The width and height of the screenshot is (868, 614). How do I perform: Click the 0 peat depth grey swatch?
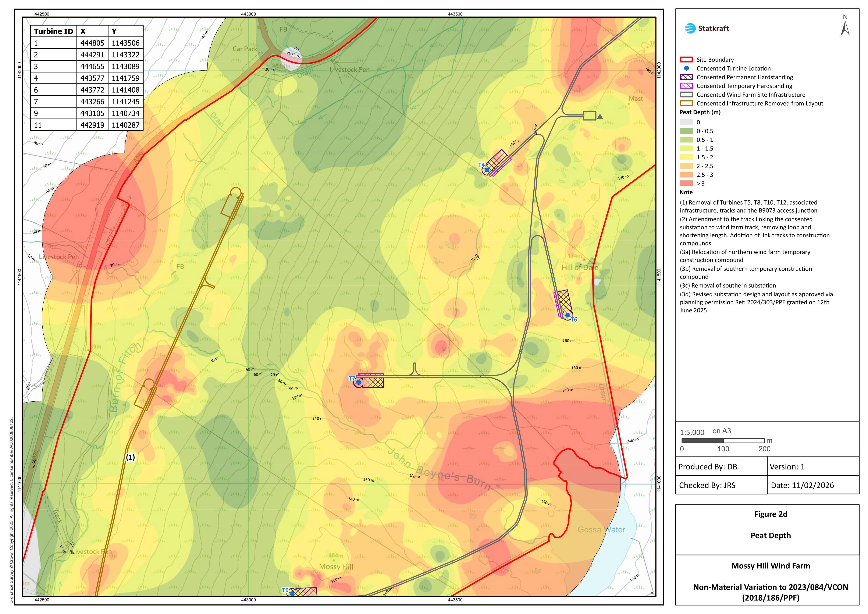coord(686,122)
